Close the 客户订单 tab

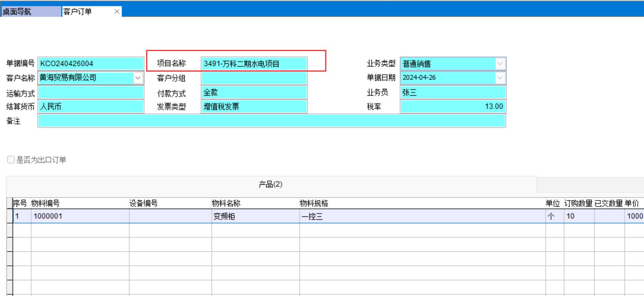117,11
